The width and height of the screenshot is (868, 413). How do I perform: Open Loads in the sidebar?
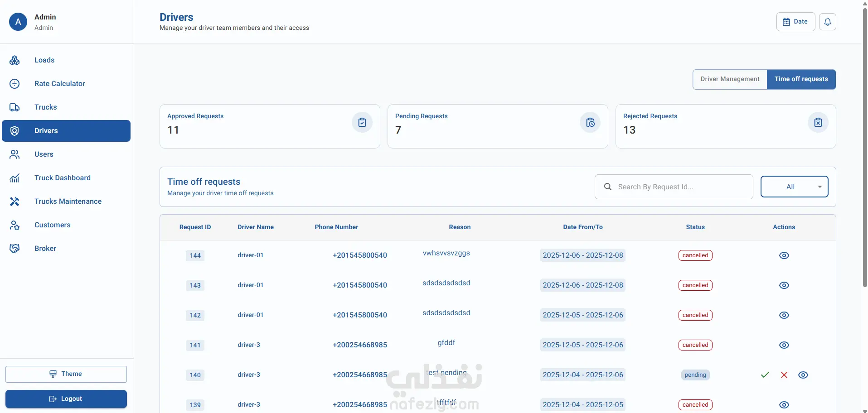coord(66,60)
